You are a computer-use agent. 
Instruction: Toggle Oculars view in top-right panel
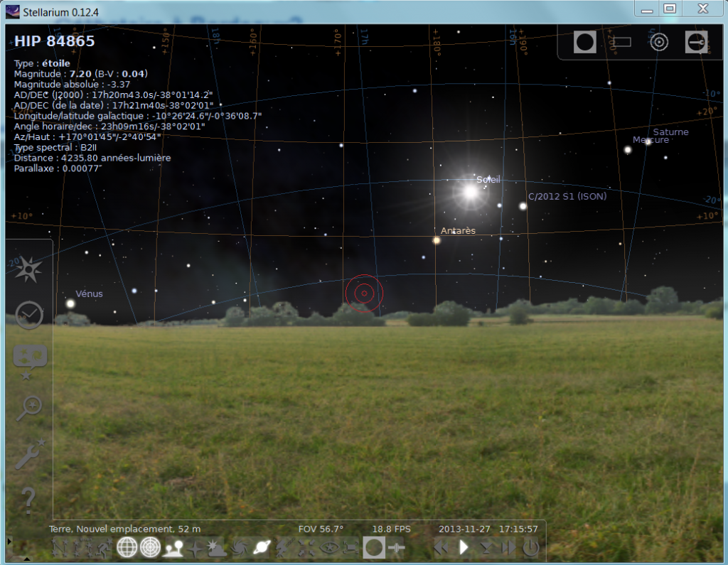tap(585, 42)
